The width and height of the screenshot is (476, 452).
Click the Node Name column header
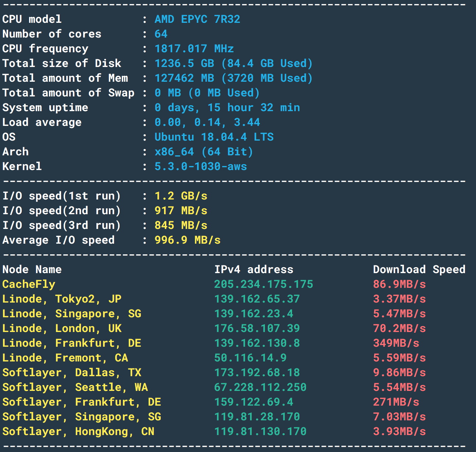click(32, 269)
